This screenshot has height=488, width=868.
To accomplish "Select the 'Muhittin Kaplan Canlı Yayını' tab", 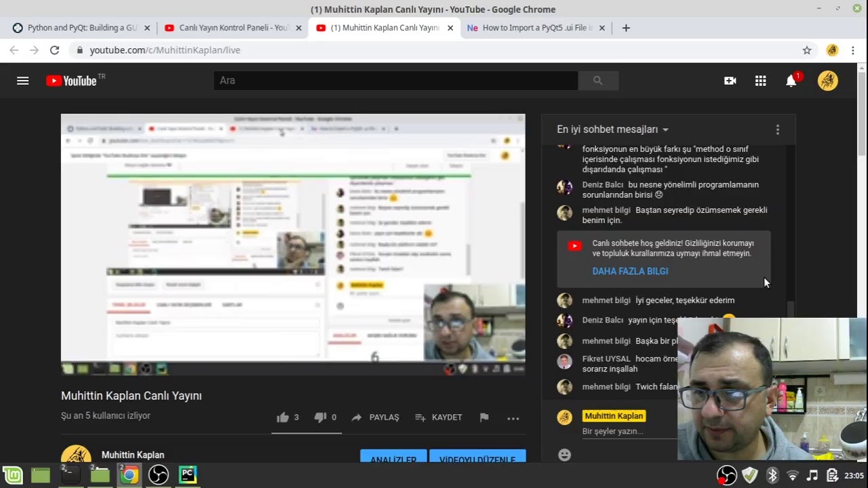I will pos(384,28).
